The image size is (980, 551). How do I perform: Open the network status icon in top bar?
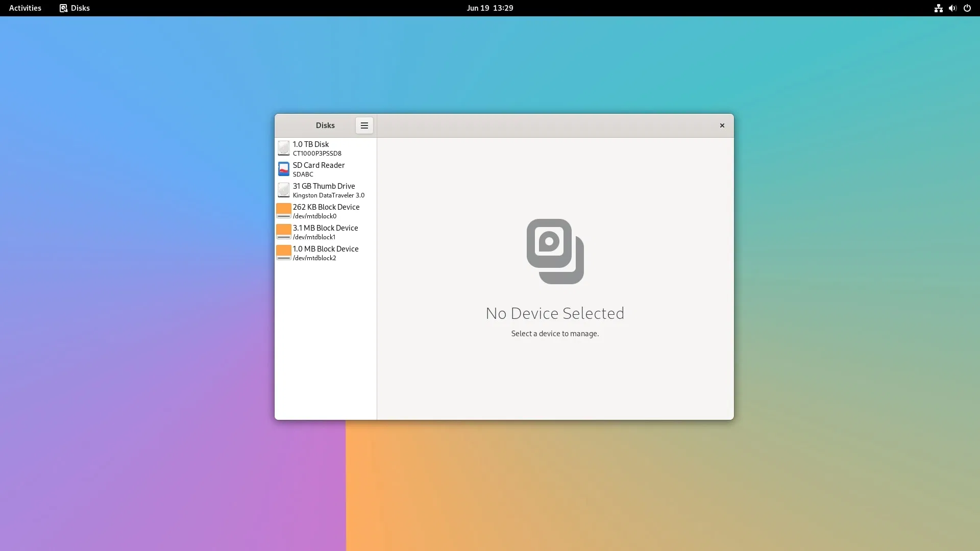pyautogui.click(x=938, y=8)
